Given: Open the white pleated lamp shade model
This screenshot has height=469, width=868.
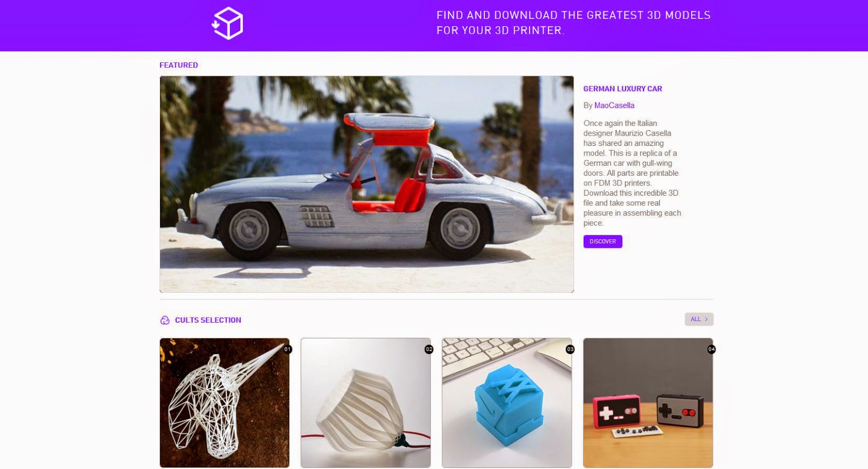Looking at the screenshot, I should click(366, 403).
